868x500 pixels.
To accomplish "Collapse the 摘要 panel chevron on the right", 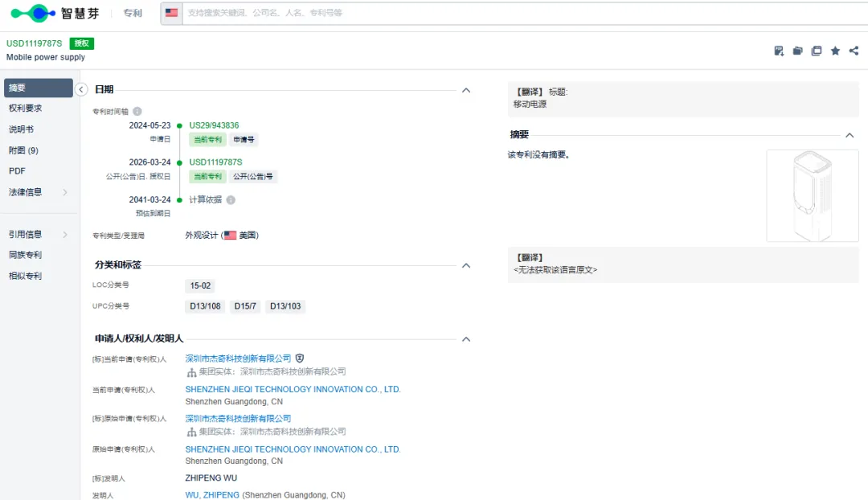I will (850, 136).
